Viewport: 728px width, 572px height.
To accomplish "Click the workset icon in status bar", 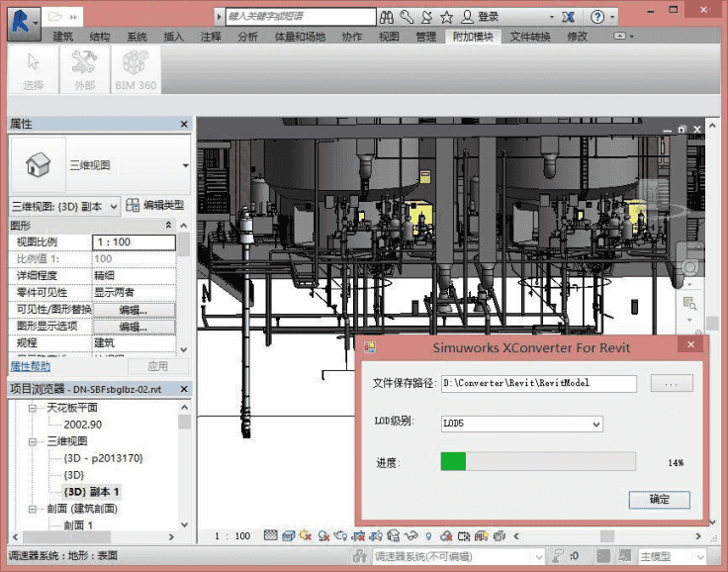I will coord(359,556).
